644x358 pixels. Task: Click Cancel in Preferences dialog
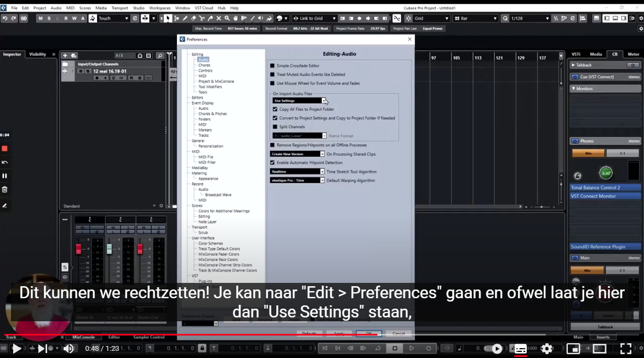[x=398, y=333]
